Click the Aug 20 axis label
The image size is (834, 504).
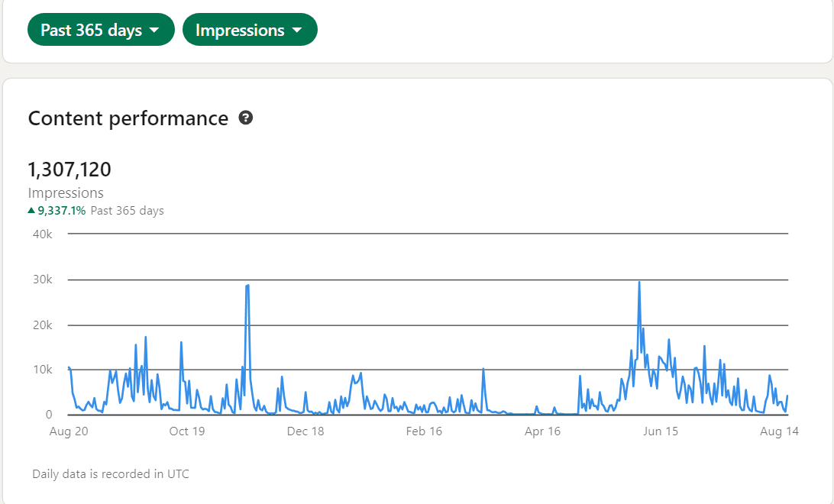click(x=69, y=431)
